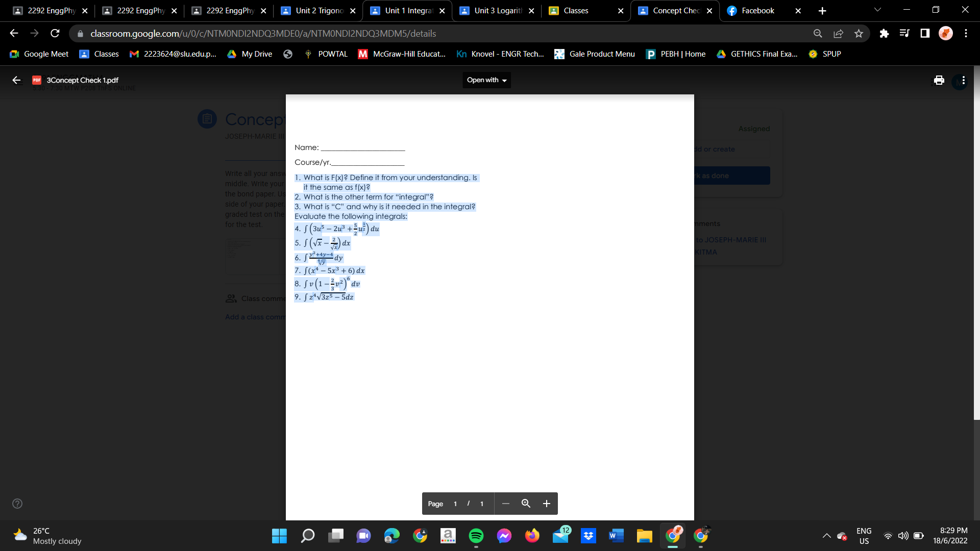Reload the current page
Viewport: 980px width, 551px height.
[x=55, y=33]
